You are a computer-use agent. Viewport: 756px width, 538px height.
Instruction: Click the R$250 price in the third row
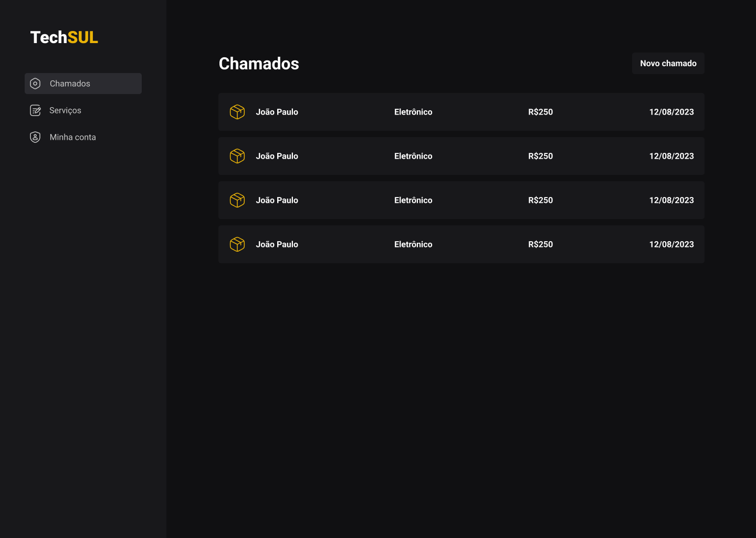coord(540,200)
